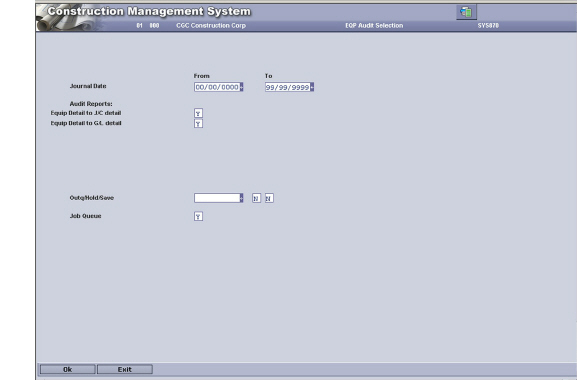Toggle Equip Detail to G/L detail box
Image resolution: width=577 pixels, height=380 pixels.
pyautogui.click(x=198, y=124)
